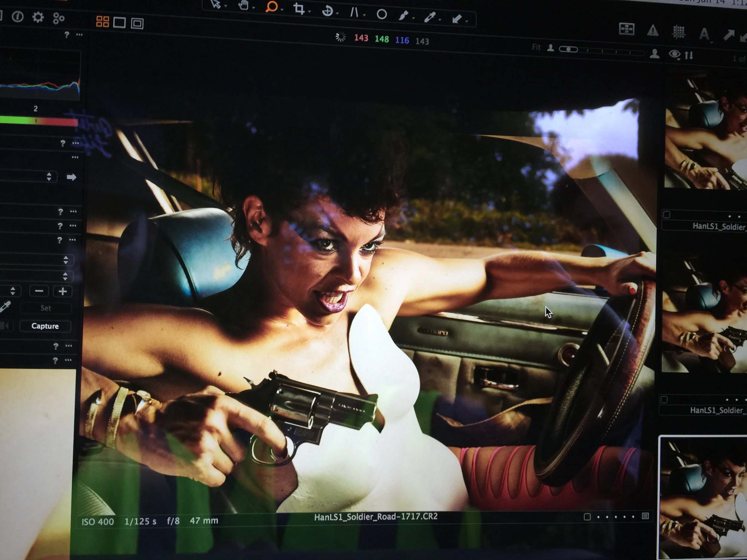Click the plus button in left panel

pos(62,291)
